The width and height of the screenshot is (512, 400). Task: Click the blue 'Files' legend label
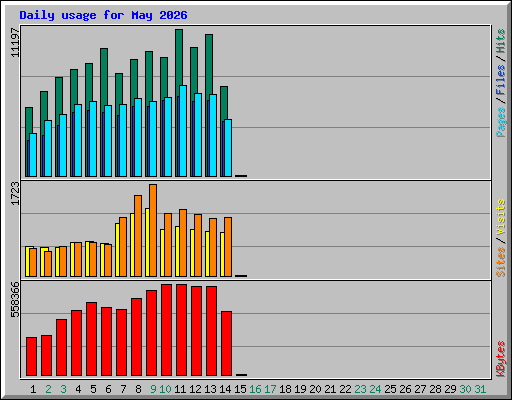501,79
